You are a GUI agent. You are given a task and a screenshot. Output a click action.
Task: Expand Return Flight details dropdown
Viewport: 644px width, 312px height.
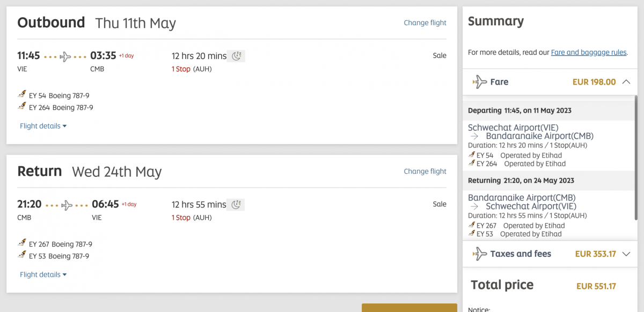pos(43,274)
